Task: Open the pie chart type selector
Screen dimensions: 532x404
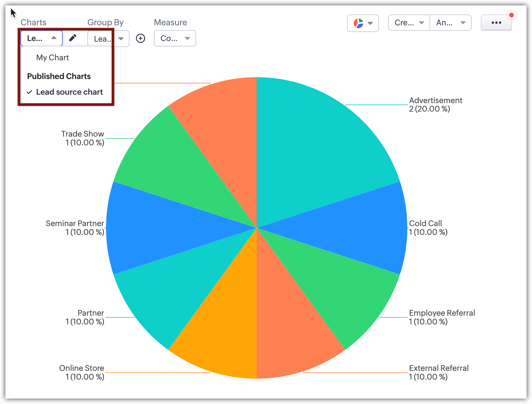Action: click(x=363, y=23)
